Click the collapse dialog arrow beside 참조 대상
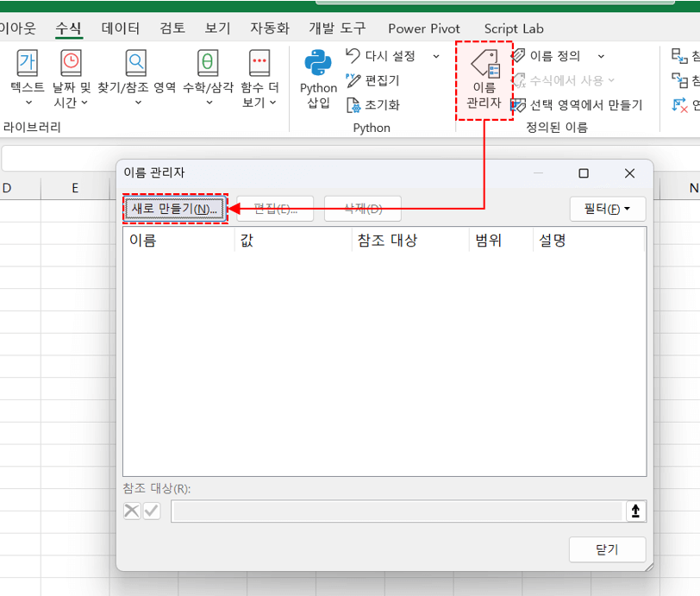 tap(635, 511)
